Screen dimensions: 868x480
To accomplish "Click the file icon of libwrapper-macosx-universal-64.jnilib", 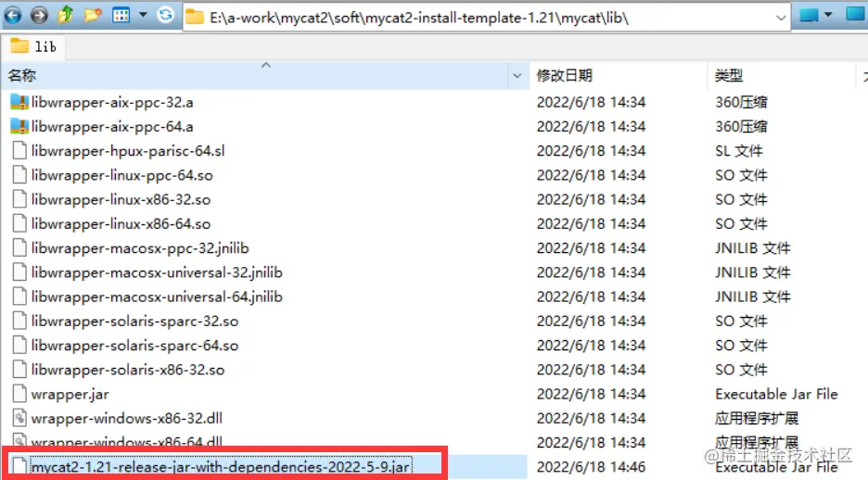I will [x=19, y=297].
